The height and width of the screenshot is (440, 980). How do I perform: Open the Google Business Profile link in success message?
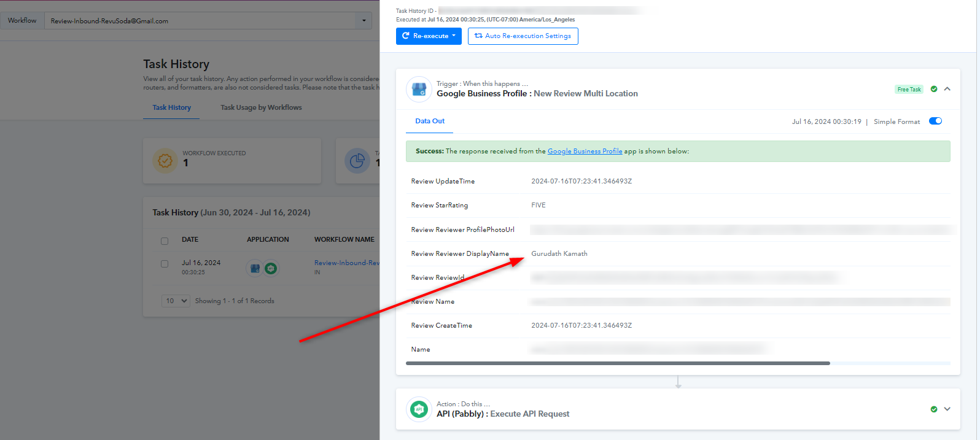(x=585, y=151)
